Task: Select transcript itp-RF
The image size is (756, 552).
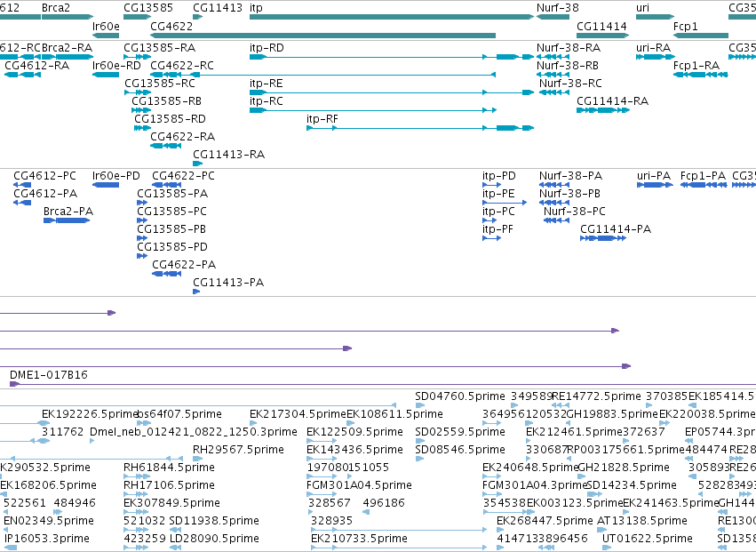Action: 420,128
